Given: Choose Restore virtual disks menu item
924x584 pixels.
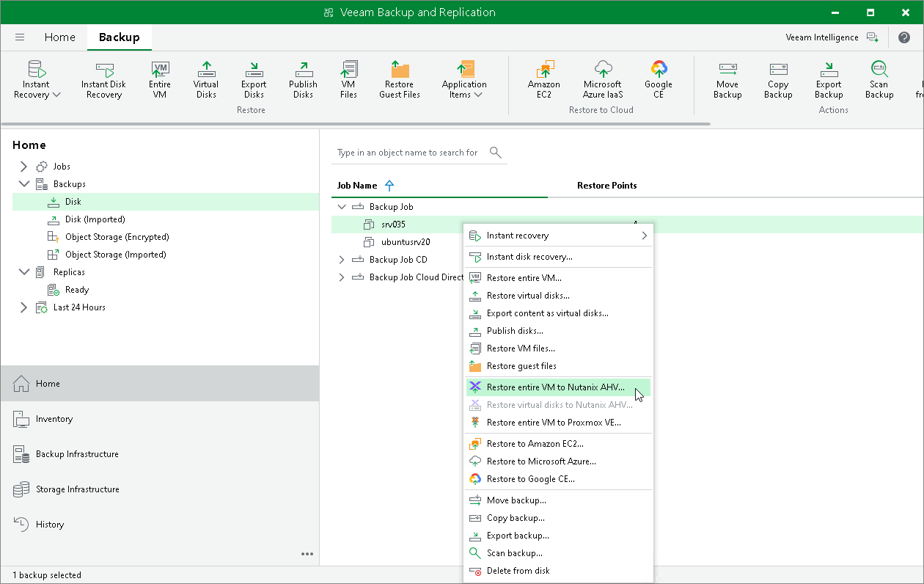Looking at the screenshot, I should click(x=558, y=296).
